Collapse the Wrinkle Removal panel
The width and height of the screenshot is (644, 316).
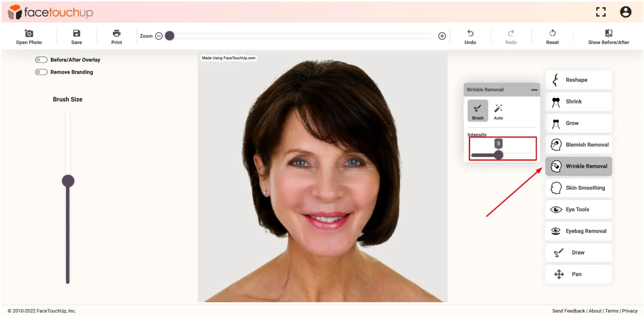[x=535, y=90]
